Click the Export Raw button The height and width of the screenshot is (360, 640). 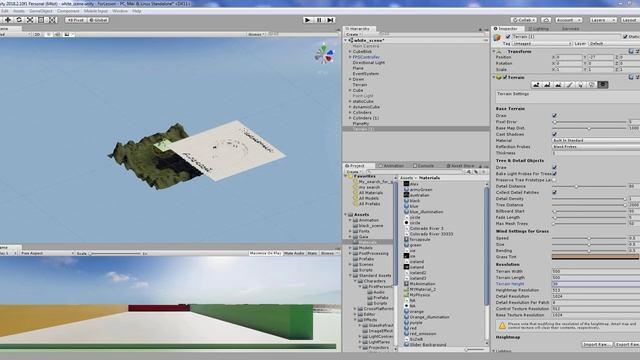(627, 344)
